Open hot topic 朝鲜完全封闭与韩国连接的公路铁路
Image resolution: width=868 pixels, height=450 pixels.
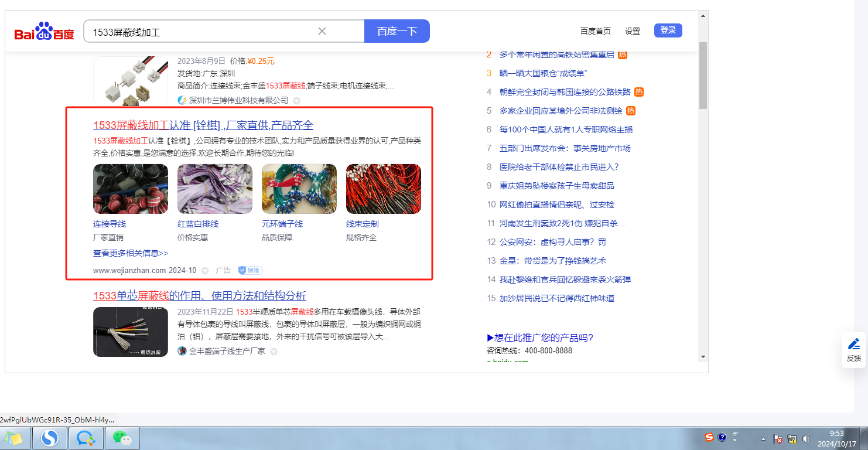coord(565,92)
